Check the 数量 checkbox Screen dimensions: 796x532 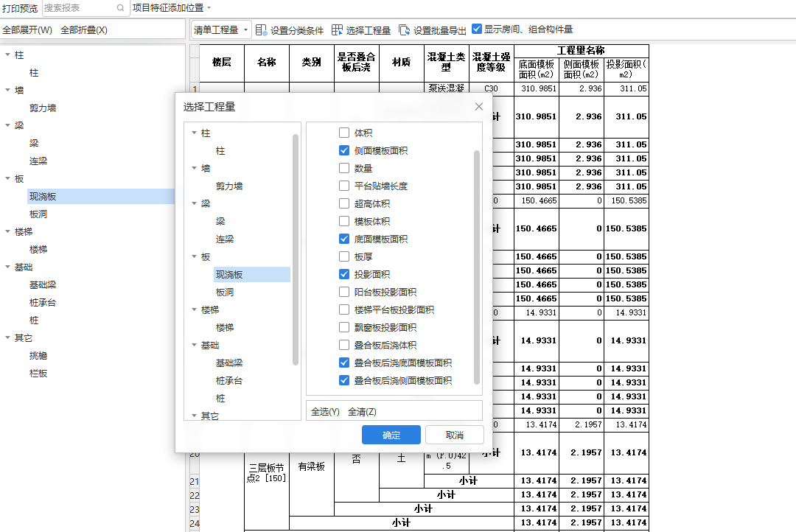[x=344, y=168]
